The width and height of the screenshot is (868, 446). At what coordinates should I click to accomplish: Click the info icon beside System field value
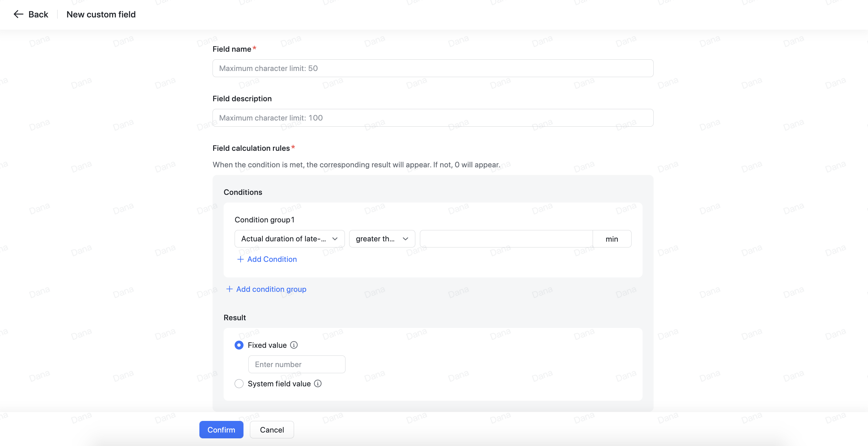pos(318,383)
